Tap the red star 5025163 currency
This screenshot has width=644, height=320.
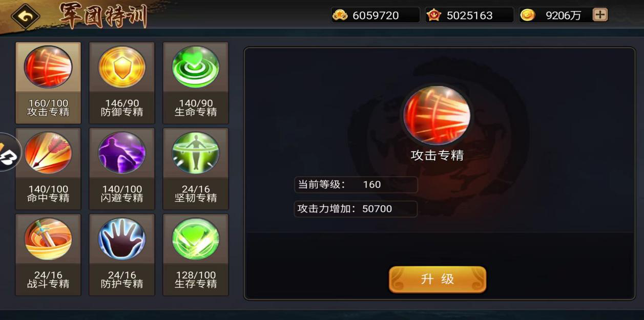tap(469, 15)
